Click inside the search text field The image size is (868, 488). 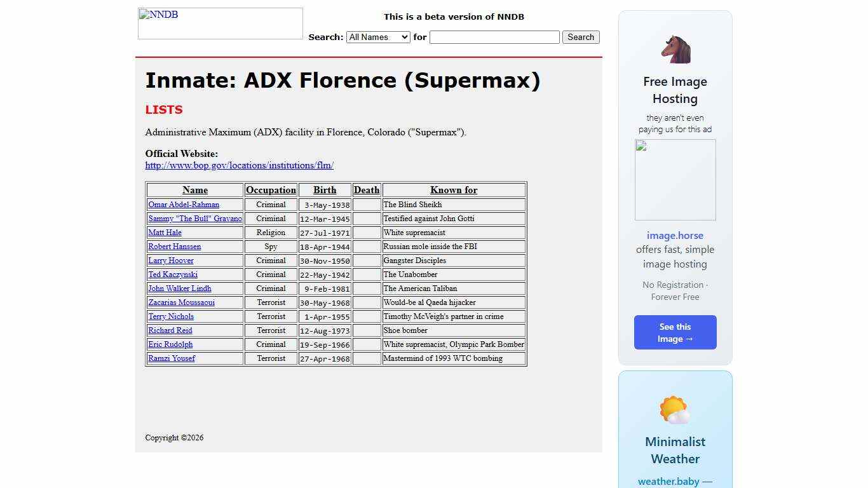494,37
